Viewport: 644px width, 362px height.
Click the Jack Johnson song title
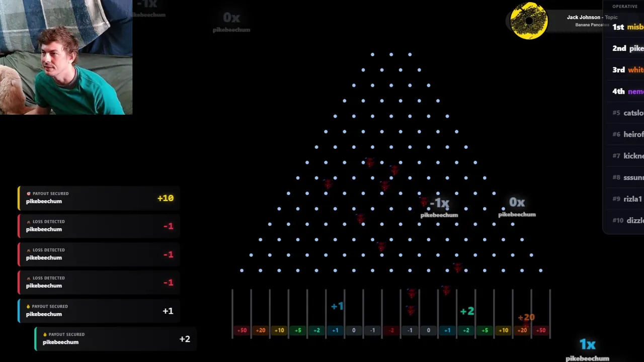click(592, 17)
